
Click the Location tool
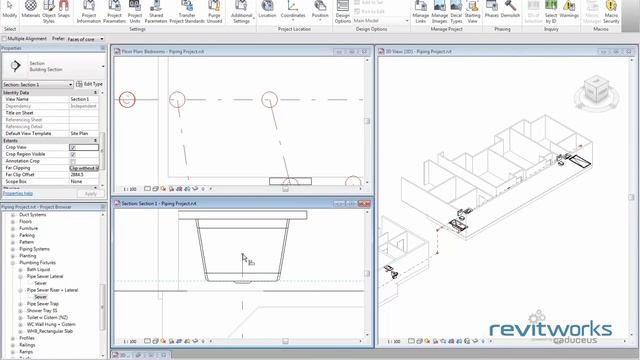pos(267,10)
